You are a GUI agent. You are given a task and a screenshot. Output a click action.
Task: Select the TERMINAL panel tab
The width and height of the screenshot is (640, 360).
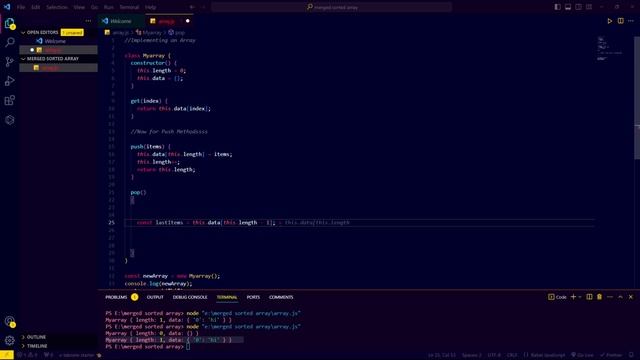click(x=227, y=297)
